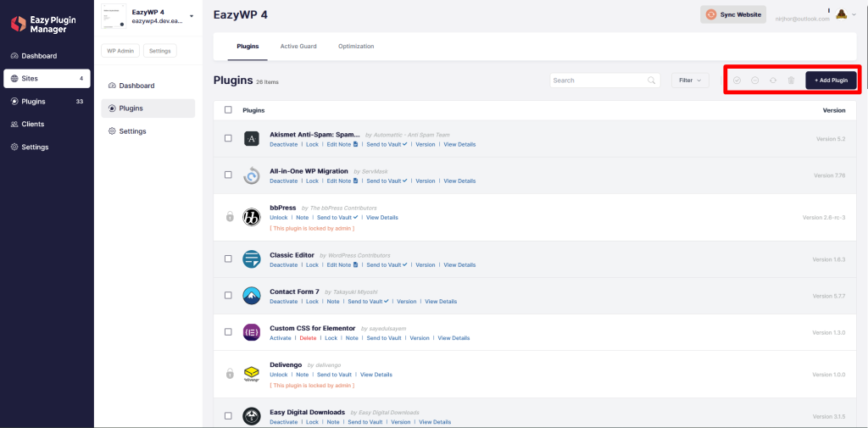Click the Plugins 33 count badge

point(80,102)
